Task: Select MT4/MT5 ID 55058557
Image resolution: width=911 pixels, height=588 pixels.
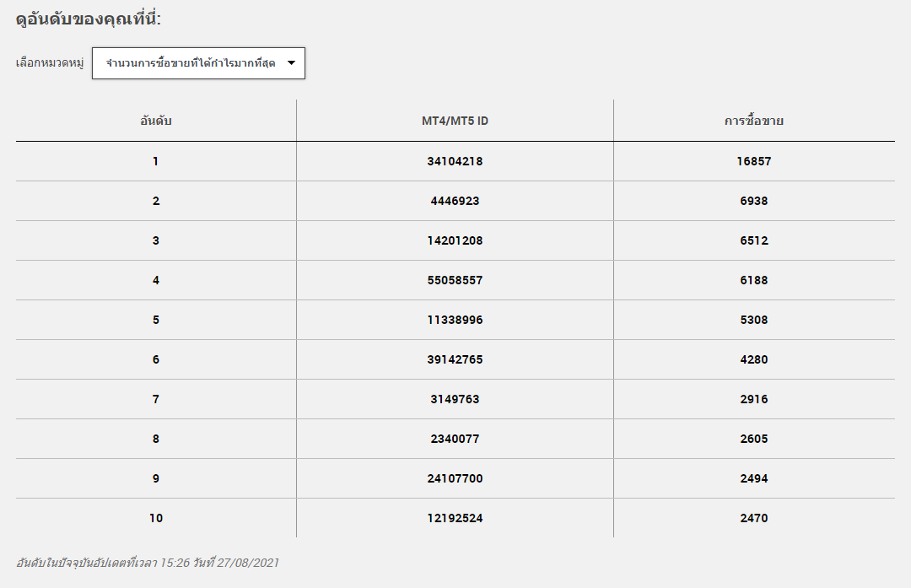Action: 455,280
